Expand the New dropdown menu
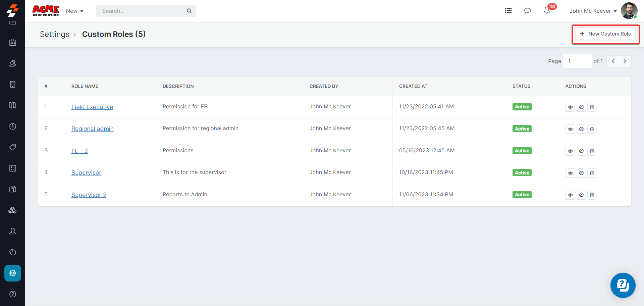Screen dimensions: 644x306 74,11
